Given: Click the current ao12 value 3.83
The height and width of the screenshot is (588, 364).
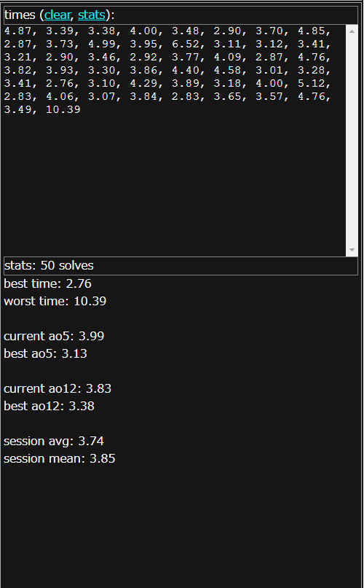Looking at the screenshot, I should (98, 388).
